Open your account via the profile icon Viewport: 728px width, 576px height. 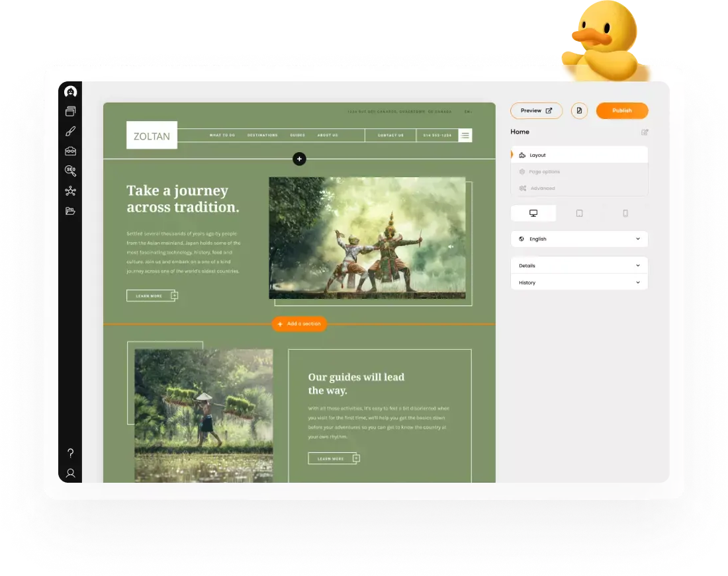70,473
